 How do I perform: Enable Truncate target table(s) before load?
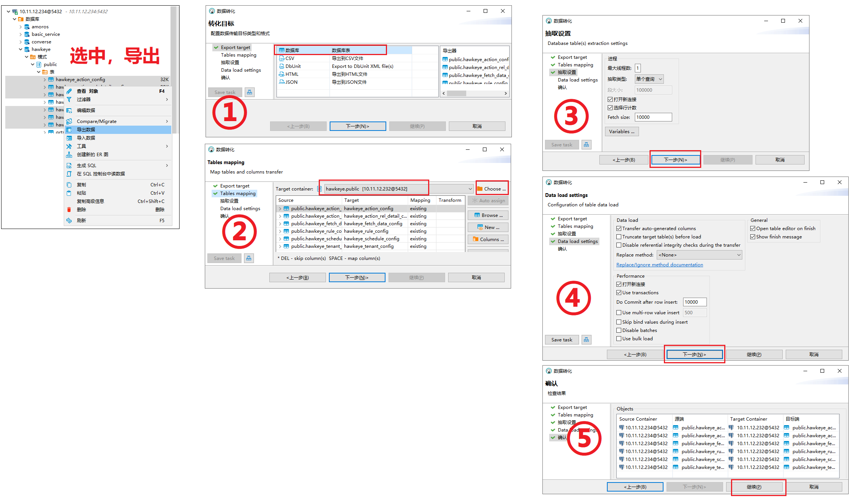[x=619, y=237]
